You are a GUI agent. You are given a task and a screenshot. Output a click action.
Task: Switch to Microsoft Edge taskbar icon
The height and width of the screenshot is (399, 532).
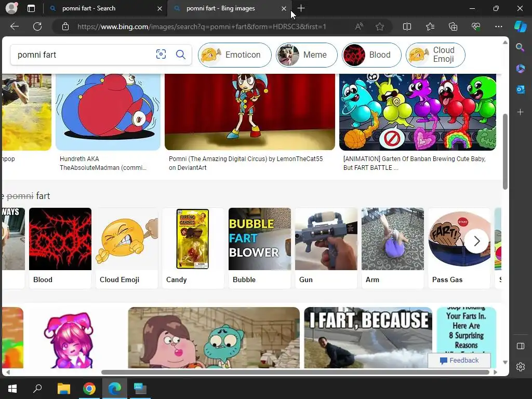coord(115,389)
